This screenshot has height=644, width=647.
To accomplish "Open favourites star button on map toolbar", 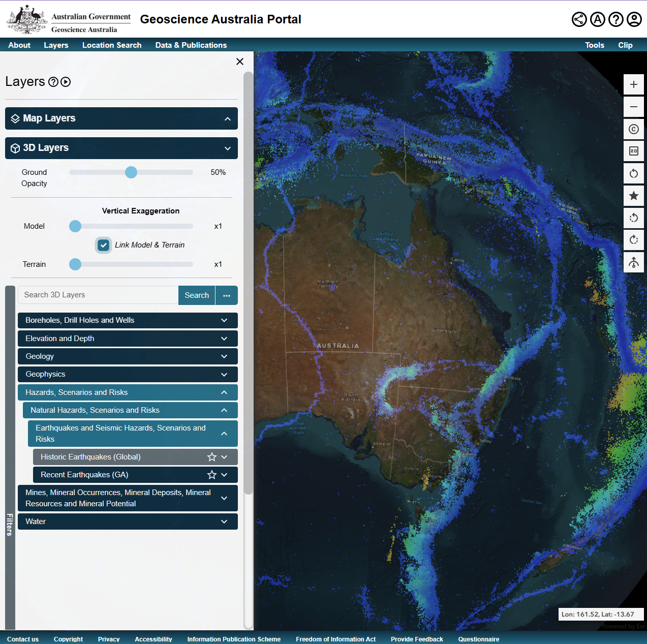I will (633, 196).
